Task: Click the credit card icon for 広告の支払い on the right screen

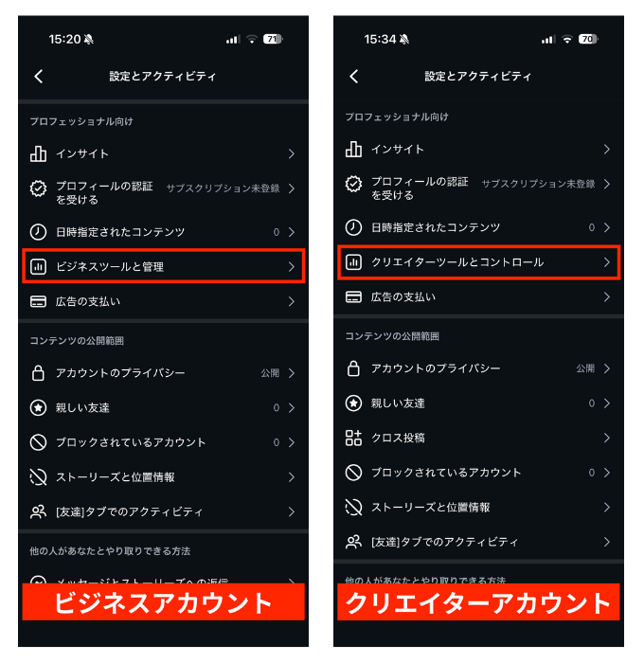Action: (353, 296)
